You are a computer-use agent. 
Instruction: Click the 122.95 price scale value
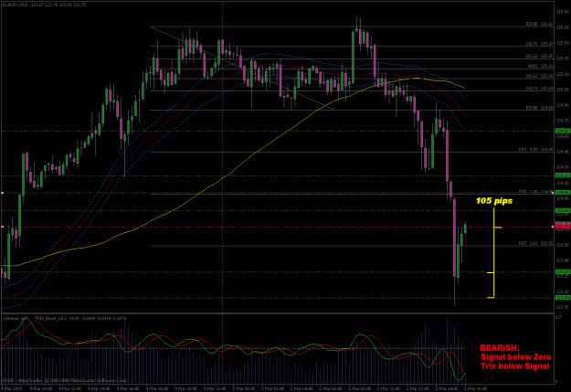click(563, 307)
